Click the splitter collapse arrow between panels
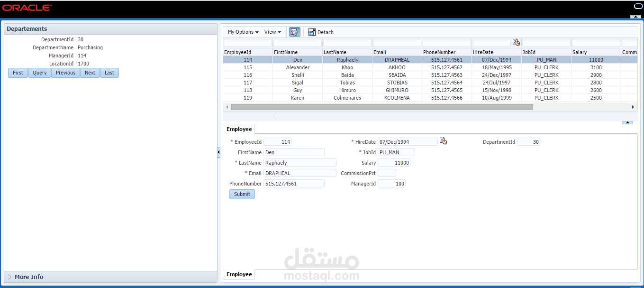 218,152
